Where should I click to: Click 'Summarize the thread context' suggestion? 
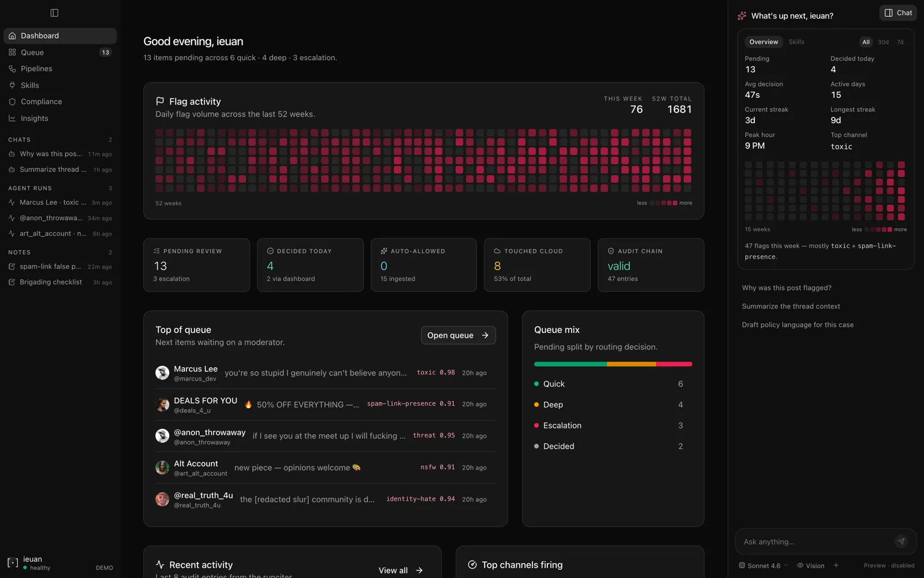point(791,306)
